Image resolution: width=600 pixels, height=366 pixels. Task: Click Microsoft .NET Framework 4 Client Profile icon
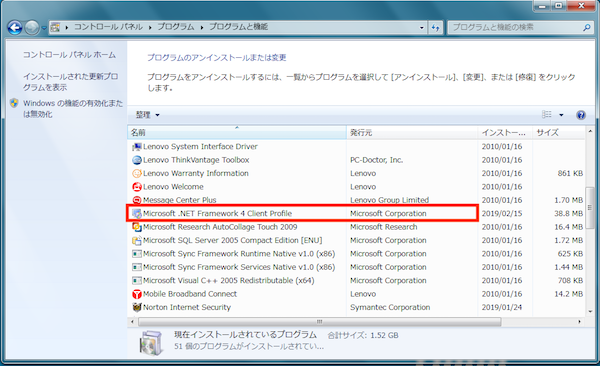(137, 214)
